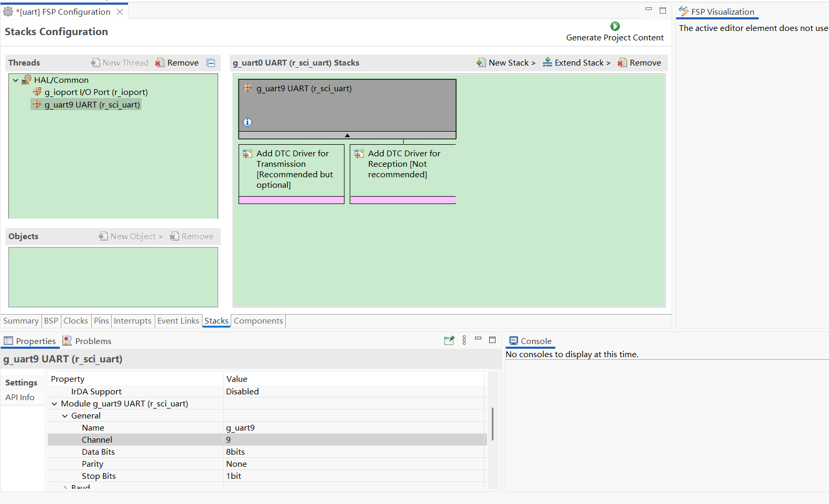This screenshot has width=829, height=504.
Task: Switch to the Event Links tab
Action: [178, 321]
